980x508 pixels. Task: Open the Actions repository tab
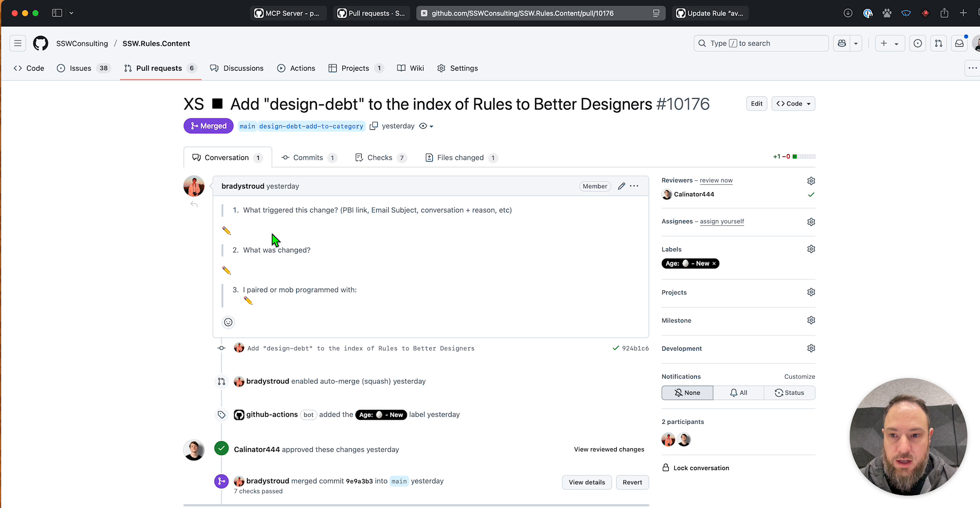(x=296, y=68)
